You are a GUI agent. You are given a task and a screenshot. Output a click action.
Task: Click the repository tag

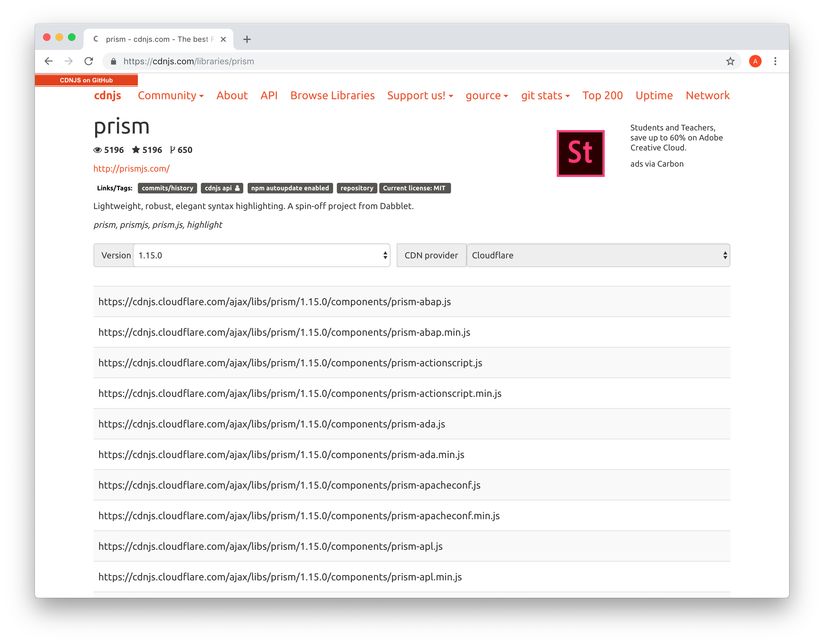(x=356, y=188)
